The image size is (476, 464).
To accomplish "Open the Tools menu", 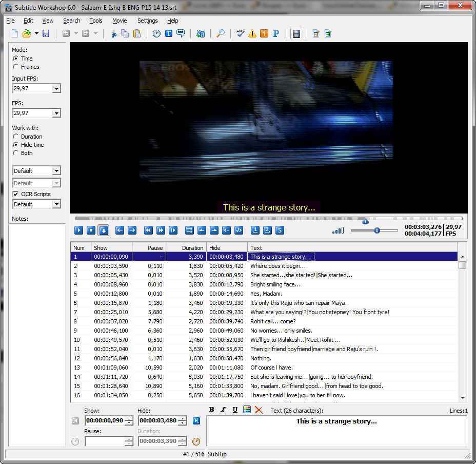I will tap(96, 21).
